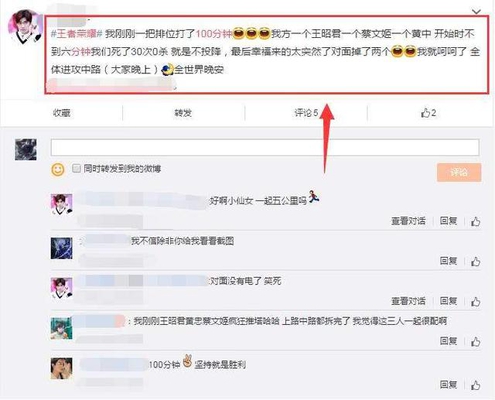Like the 对面没有电了 comment
Viewport: 495px width, 400px height.
click(476, 301)
